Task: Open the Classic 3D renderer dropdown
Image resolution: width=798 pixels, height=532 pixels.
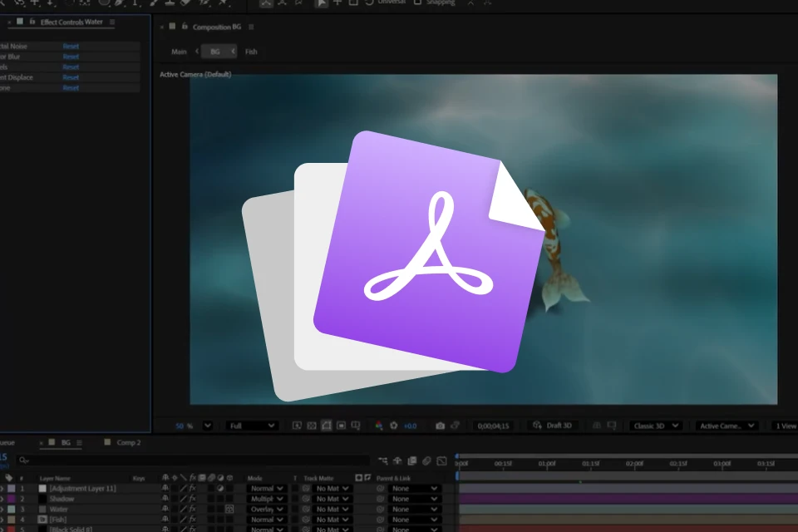Action: (656, 426)
